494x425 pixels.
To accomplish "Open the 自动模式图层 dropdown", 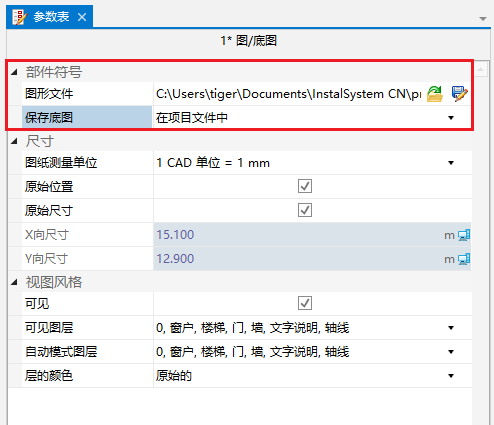I will coord(451,352).
